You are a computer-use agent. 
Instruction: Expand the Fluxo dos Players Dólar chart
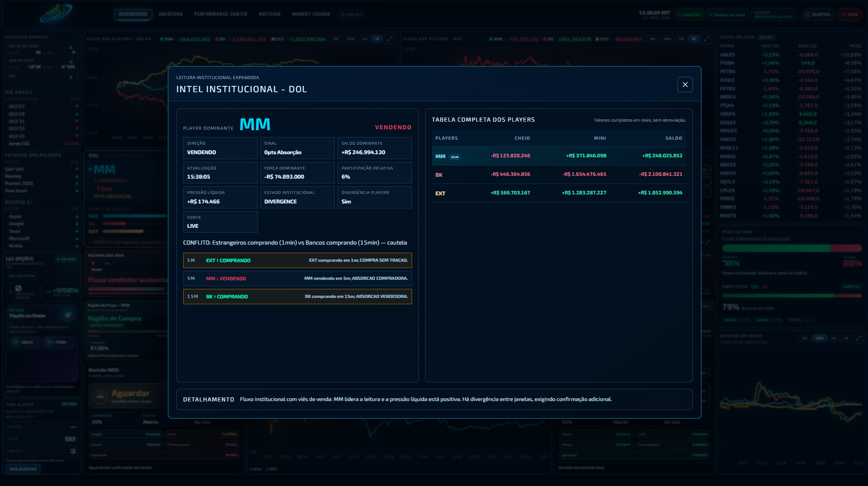point(390,39)
